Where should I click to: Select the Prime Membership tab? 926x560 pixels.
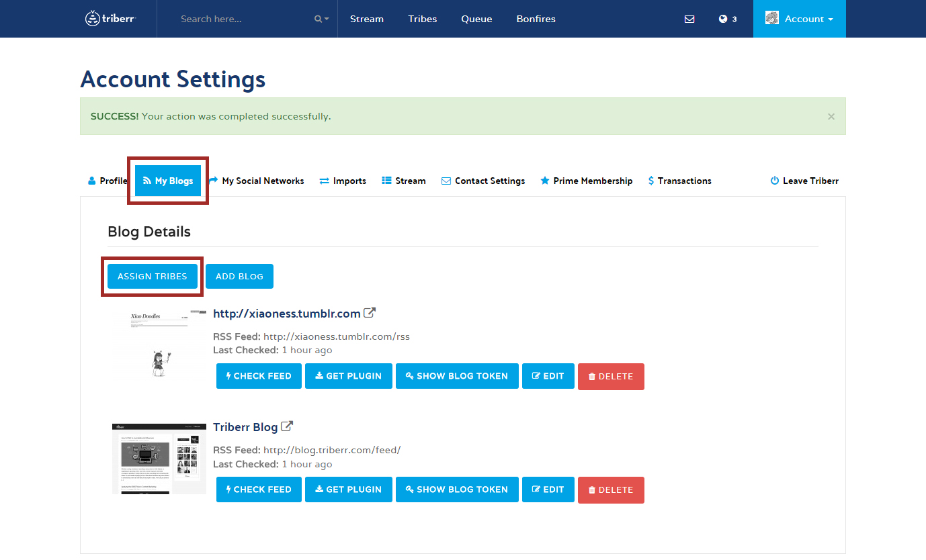click(586, 181)
